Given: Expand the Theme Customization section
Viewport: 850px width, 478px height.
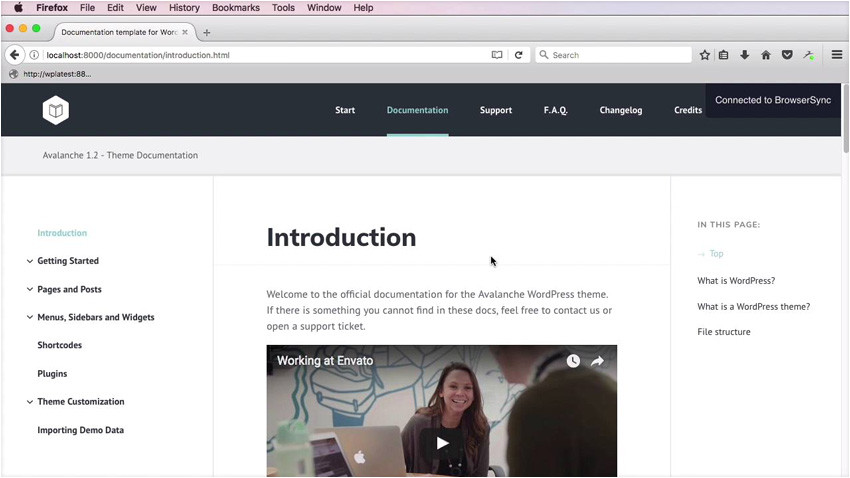Looking at the screenshot, I should [x=30, y=402].
